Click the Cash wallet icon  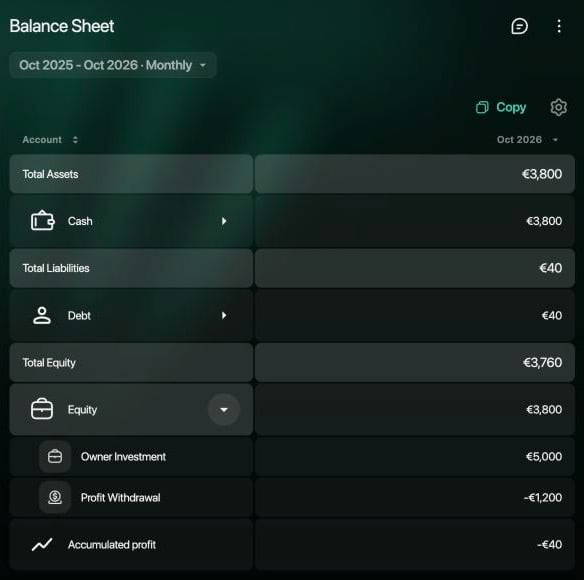coord(42,221)
